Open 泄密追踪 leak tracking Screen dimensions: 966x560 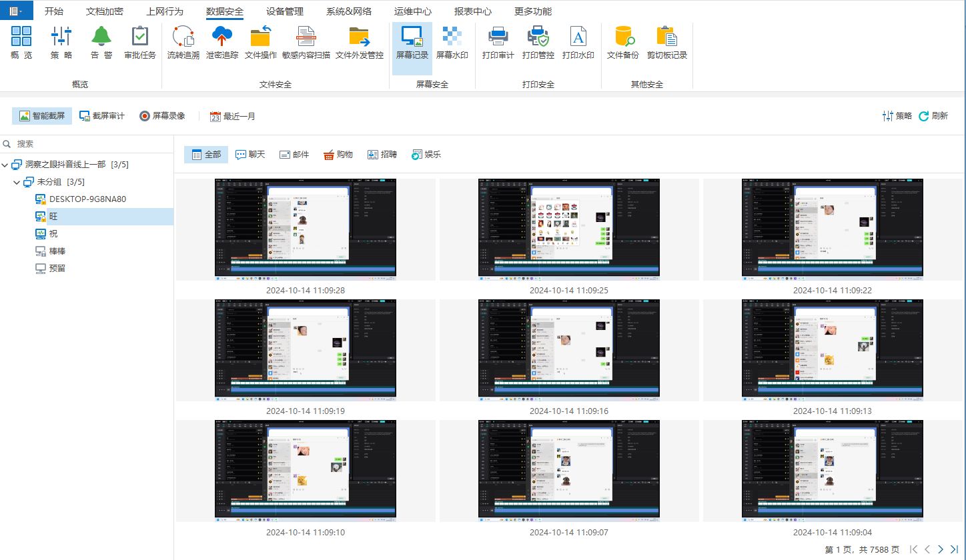(221, 44)
